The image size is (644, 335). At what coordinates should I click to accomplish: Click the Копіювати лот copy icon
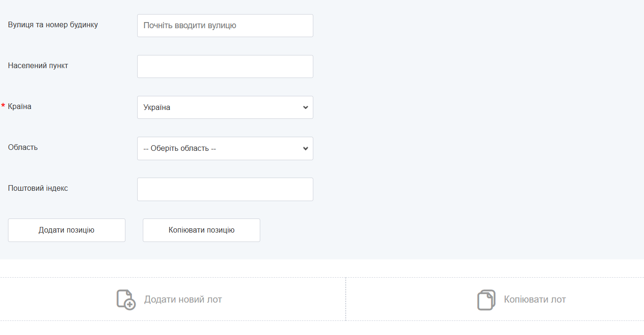click(486, 300)
